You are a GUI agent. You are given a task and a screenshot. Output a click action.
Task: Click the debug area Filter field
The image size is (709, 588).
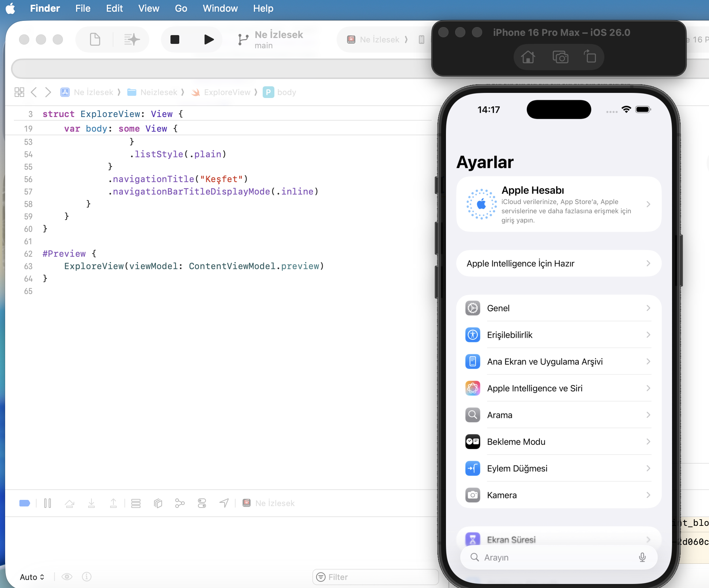point(375,577)
